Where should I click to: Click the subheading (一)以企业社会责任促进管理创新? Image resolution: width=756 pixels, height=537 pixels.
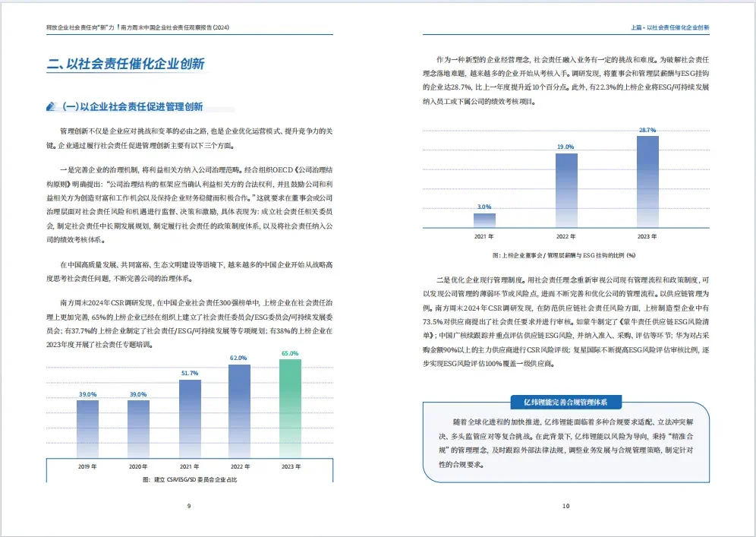point(133,106)
